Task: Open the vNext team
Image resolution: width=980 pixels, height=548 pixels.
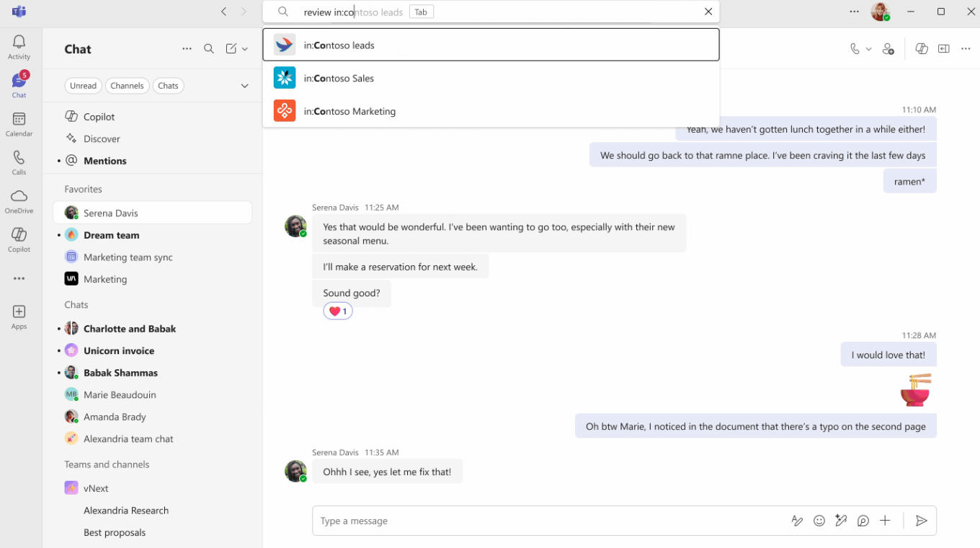Action: pos(152,488)
